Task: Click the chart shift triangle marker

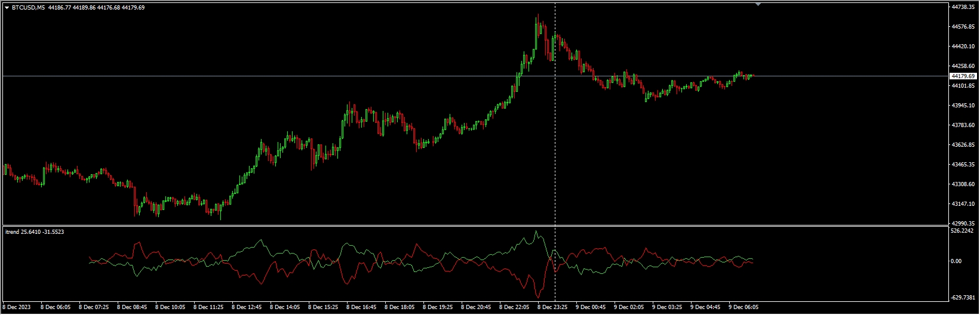Action: 758,4
